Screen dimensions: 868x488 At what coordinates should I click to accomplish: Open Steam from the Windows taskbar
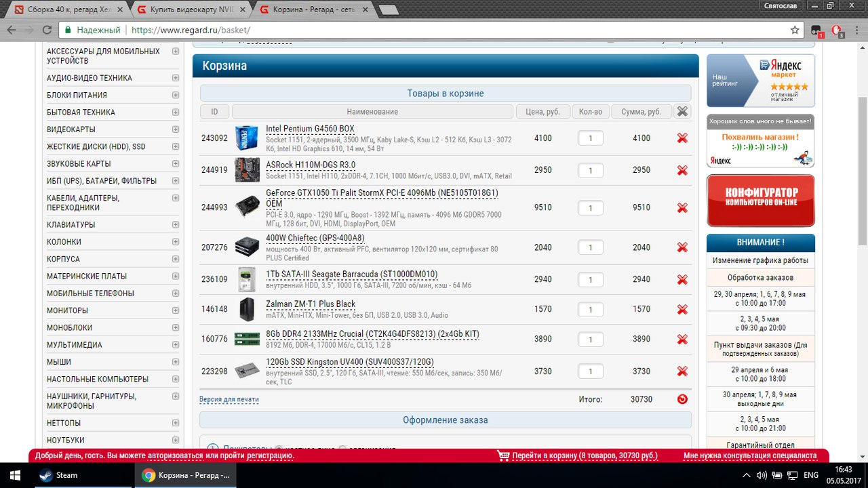pyautogui.click(x=58, y=475)
